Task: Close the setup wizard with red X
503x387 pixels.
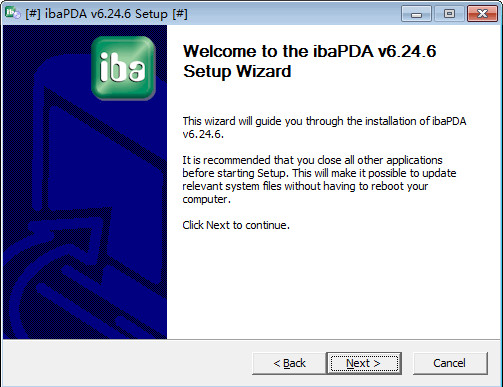Action: 482,14
